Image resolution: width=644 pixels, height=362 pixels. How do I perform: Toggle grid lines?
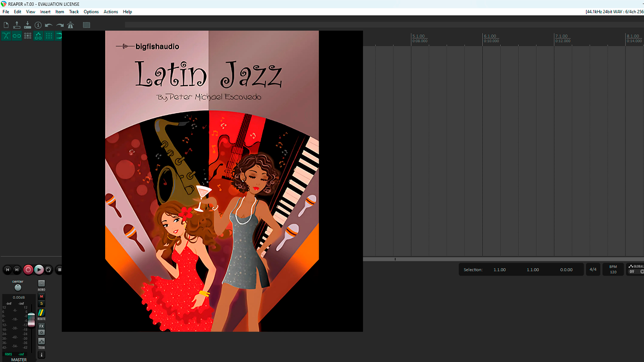[49, 36]
